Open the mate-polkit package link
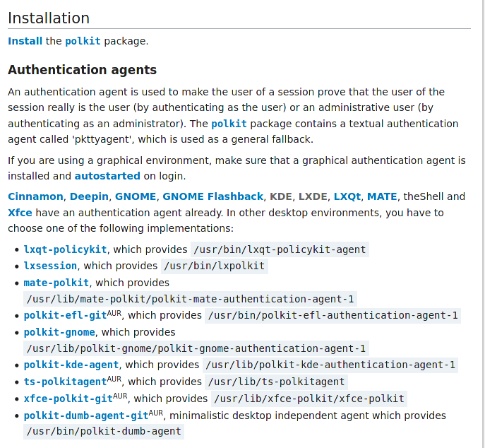The height and width of the screenshot is (448, 485). coord(56,283)
